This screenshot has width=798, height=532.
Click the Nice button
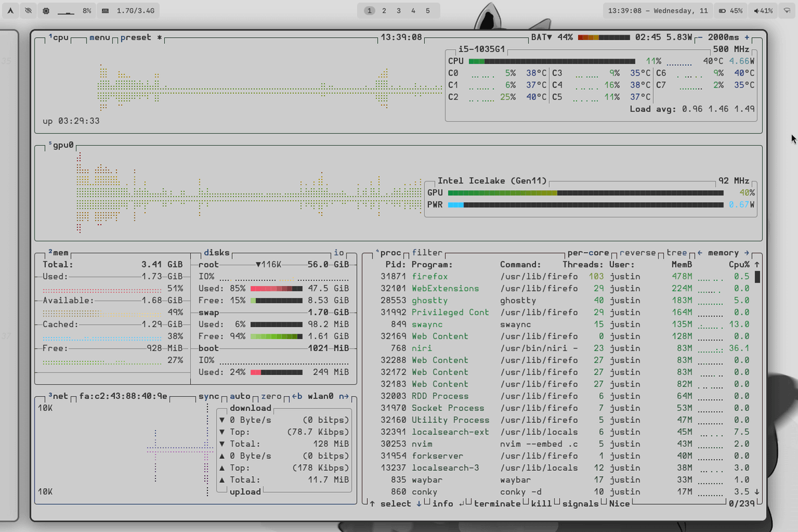620,503
